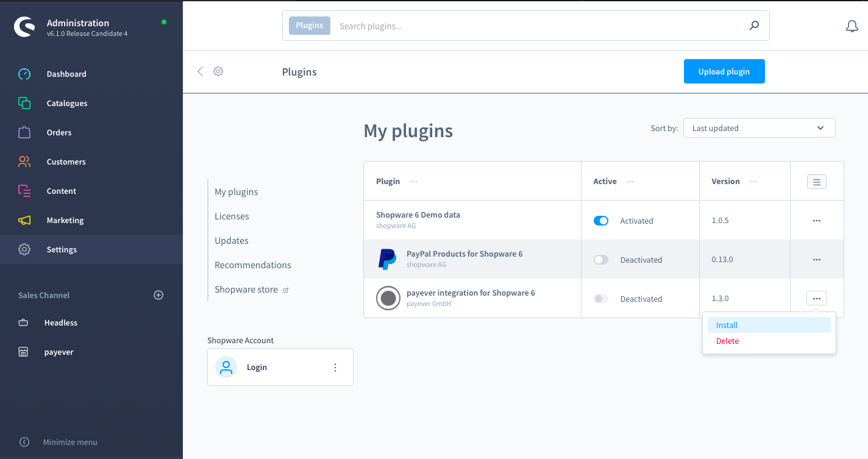Open actions menu for Shopware 6 Demo data
This screenshot has height=459, width=868.
pos(817,221)
